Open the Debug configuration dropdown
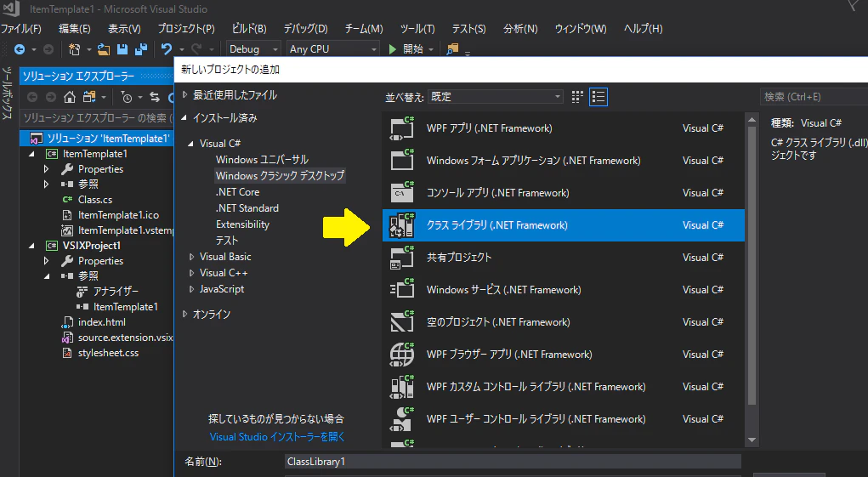Viewport: 868px width, 477px height. pyautogui.click(x=253, y=49)
